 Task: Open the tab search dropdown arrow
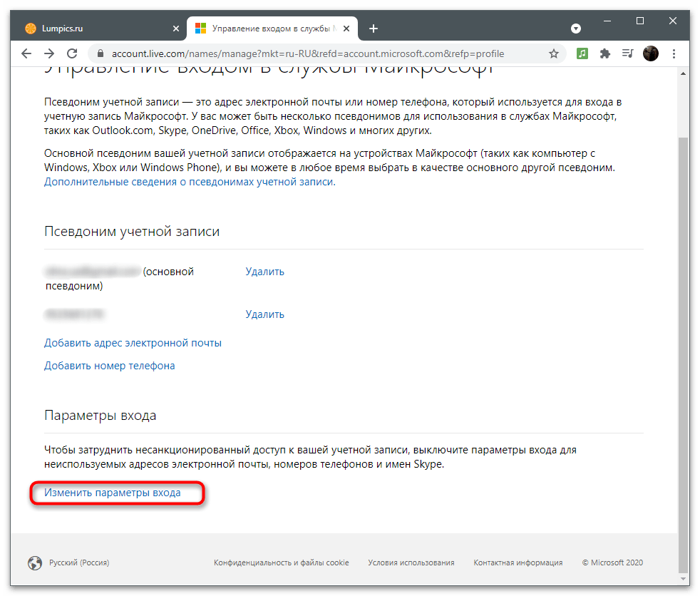tap(576, 29)
